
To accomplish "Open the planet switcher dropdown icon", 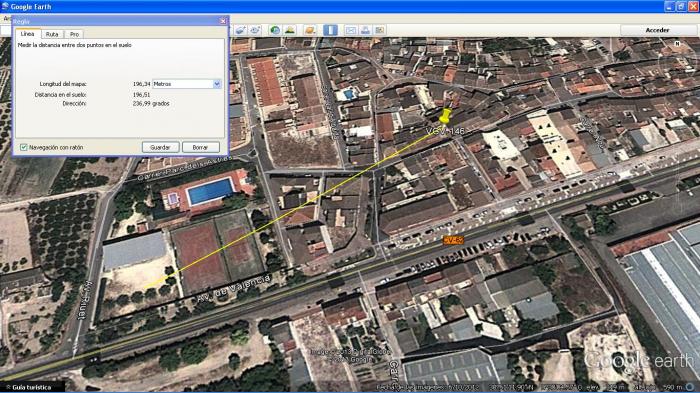I will [x=310, y=30].
